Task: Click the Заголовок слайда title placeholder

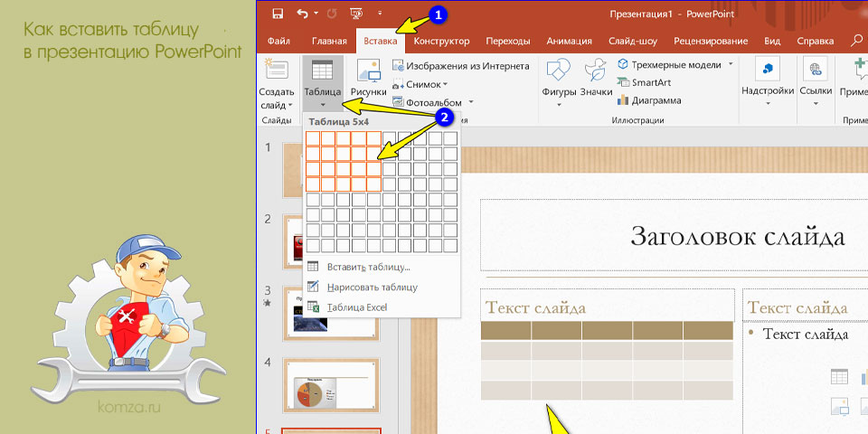Action: [x=738, y=236]
